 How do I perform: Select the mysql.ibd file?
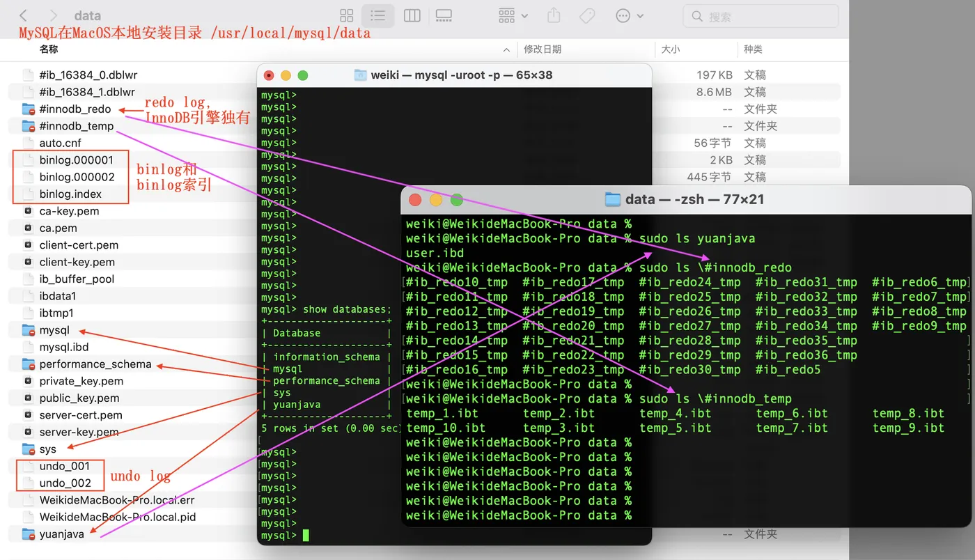(x=63, y=347)
